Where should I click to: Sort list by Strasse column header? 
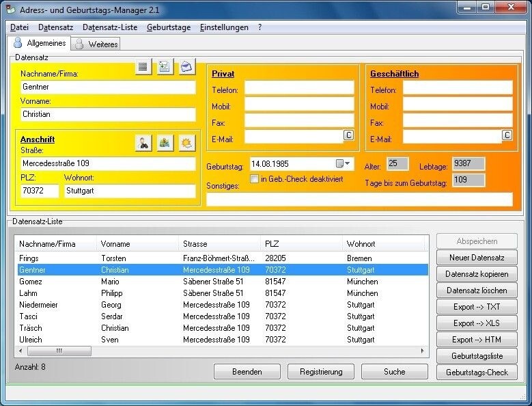219,244
